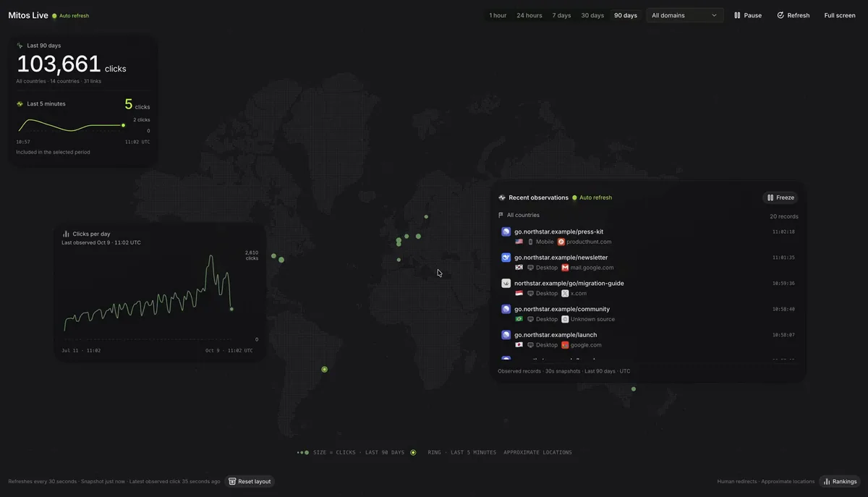
Task: Click the refresh circular arrow icon
Action: coord(780,15)
